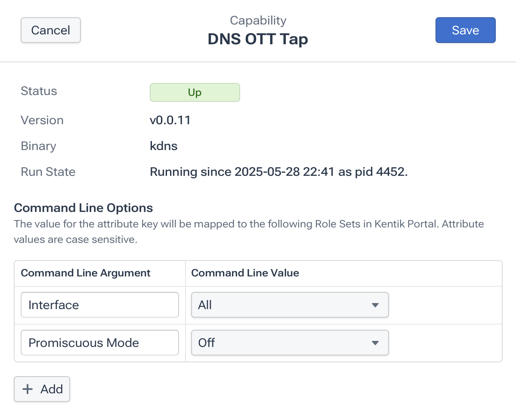Click into the Promiscuous Mode argument field

point(100,343)
